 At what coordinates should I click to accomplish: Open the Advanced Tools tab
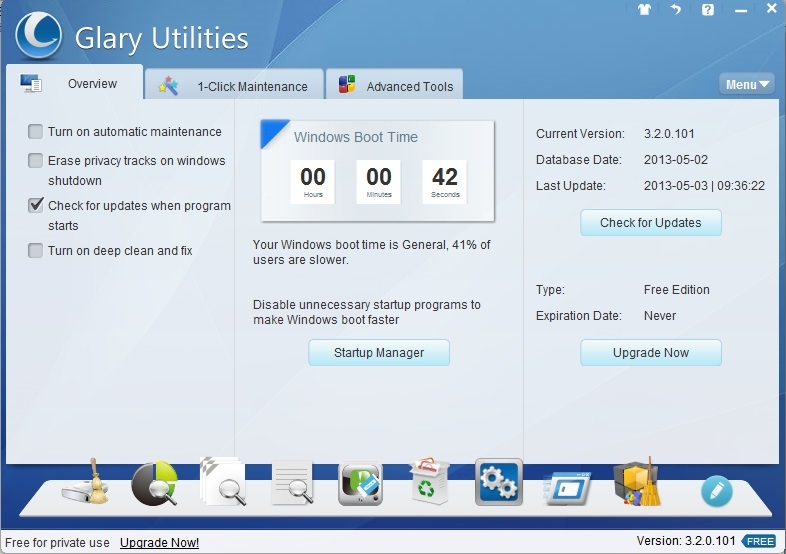click(x=397, y=86)
